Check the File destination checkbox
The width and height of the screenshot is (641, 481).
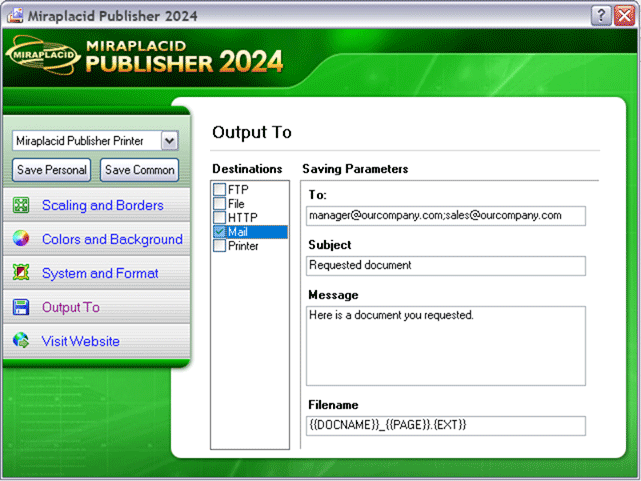click(219, 204)
